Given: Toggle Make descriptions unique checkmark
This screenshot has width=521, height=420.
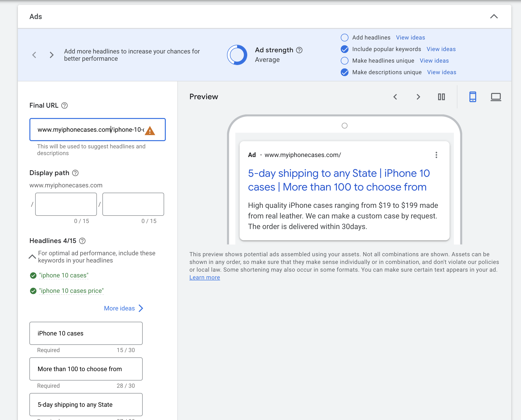Looking at the screenshot, I should (344, 72).
